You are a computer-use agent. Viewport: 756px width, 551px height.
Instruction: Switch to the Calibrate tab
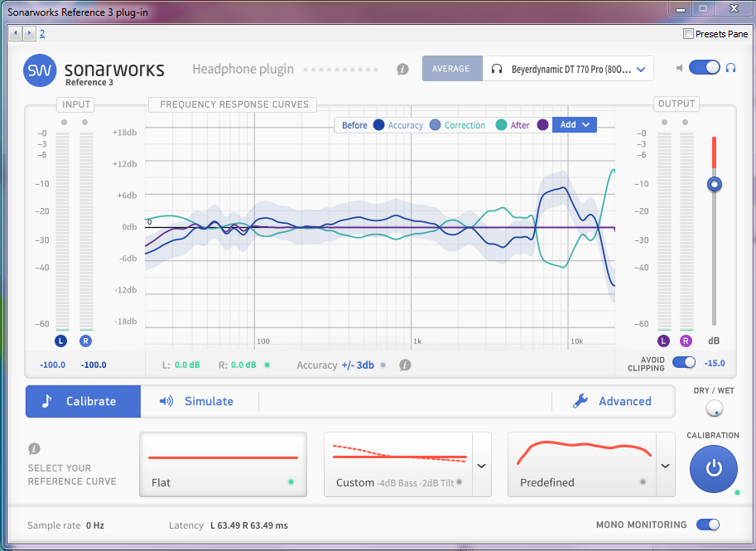[x=83, y=401]
